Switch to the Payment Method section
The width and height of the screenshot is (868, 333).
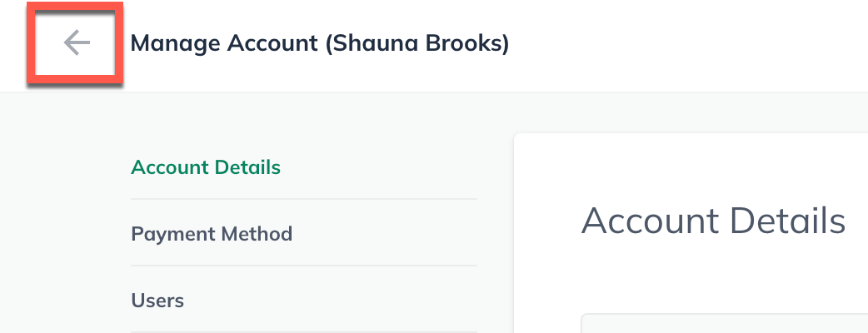click(x=212, y=234)
